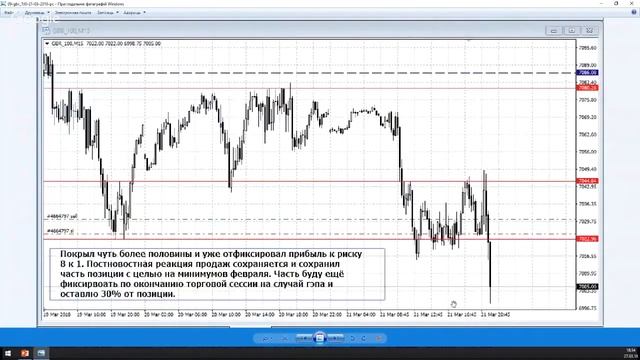The height and width of the screenshot is (360, 640).
Task: Maximize the inner chart window
Action: (x=571, y=31)
